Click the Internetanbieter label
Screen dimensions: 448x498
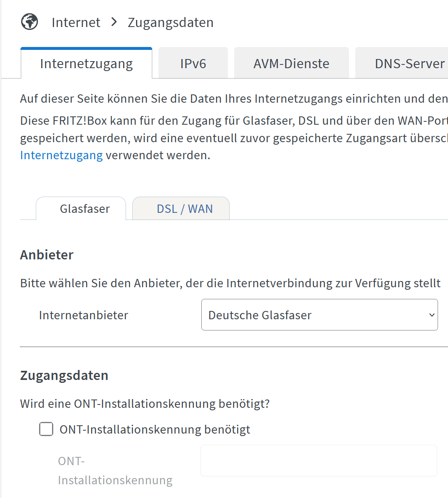[84, 315]
